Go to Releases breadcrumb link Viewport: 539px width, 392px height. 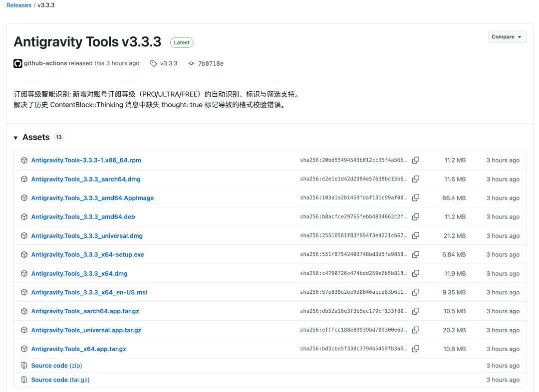(x=19, y=5)
